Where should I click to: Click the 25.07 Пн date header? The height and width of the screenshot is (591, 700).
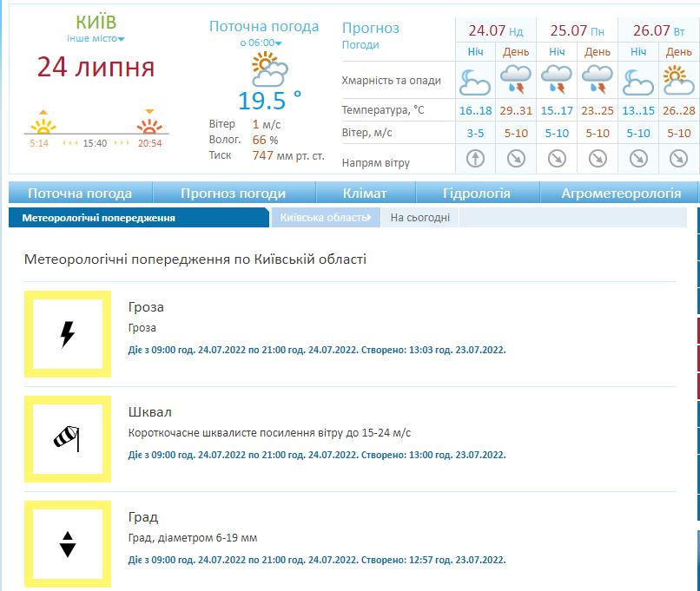(x=577, y=30)
